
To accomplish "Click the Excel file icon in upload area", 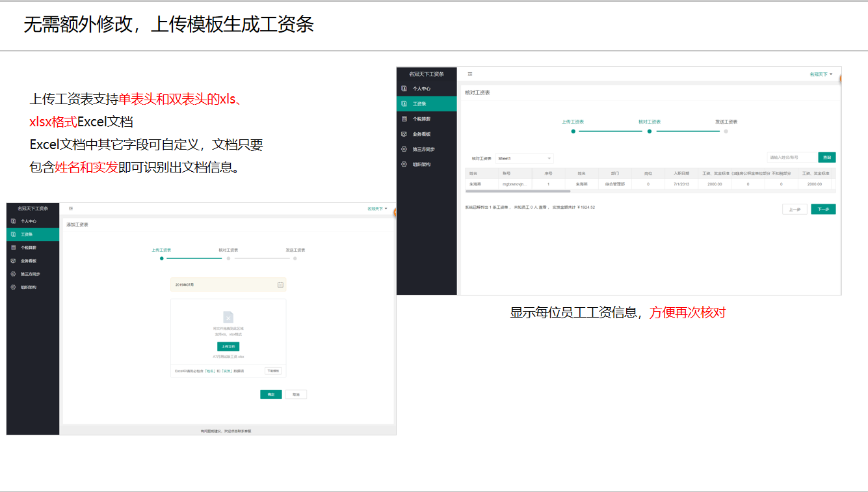I will click(x=228, y=317).
